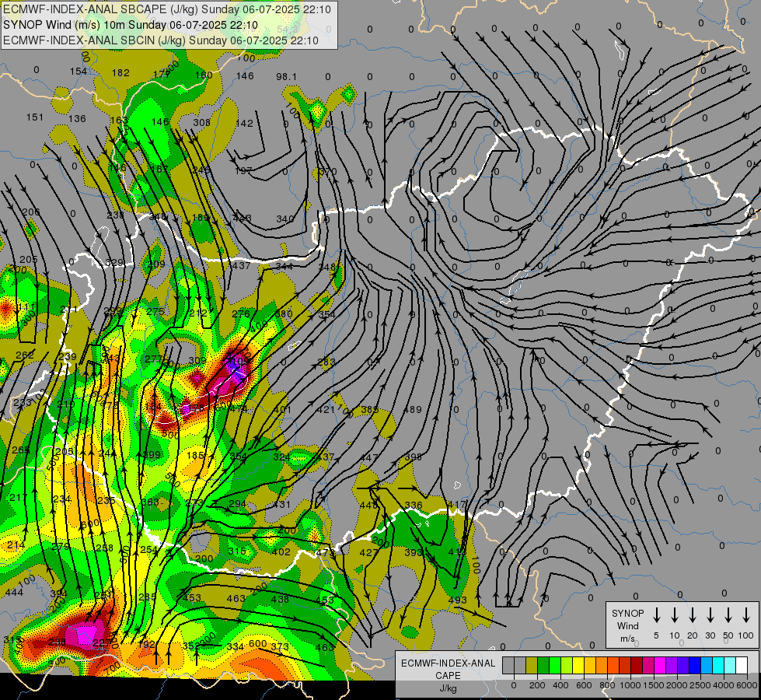Click the 402 value on the map
761x700 pixels.
pos(281,552)
